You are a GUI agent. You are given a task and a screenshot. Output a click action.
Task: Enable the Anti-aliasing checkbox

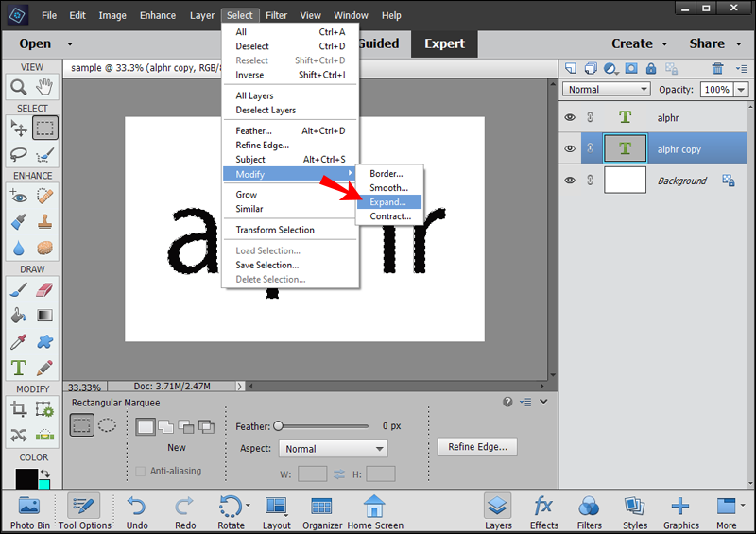(x=140, y=471)
